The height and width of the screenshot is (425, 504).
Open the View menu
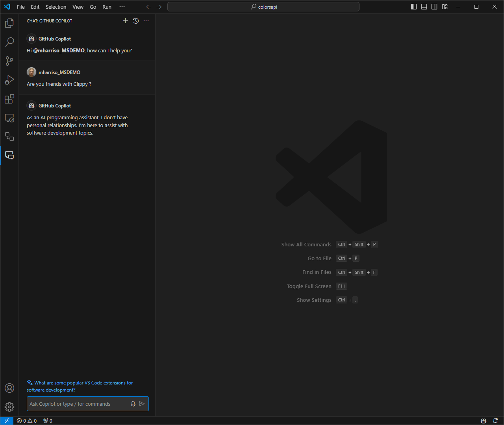coord(78,7)
